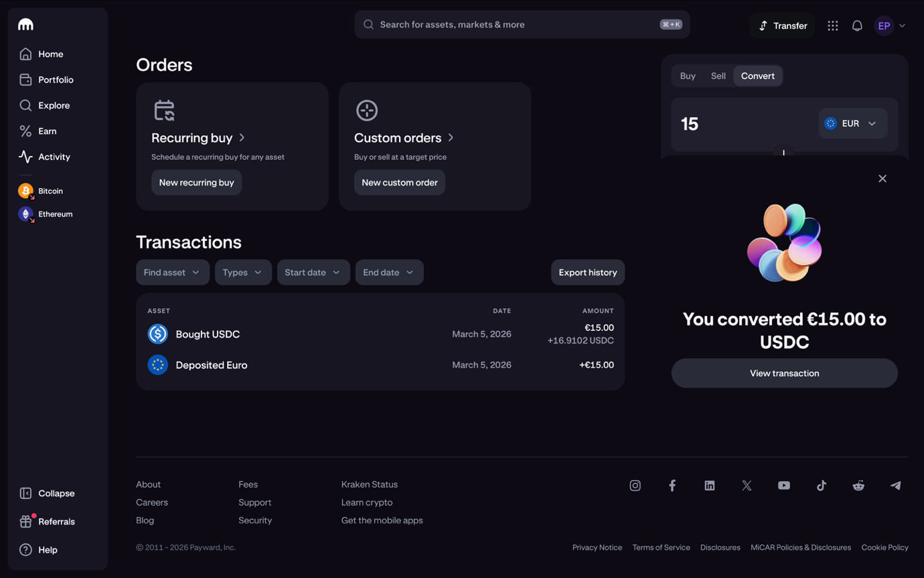Viewport: 924px width, 578px height.
Task: Open the Kraken Status link
Action: click(x=370, y=484)
